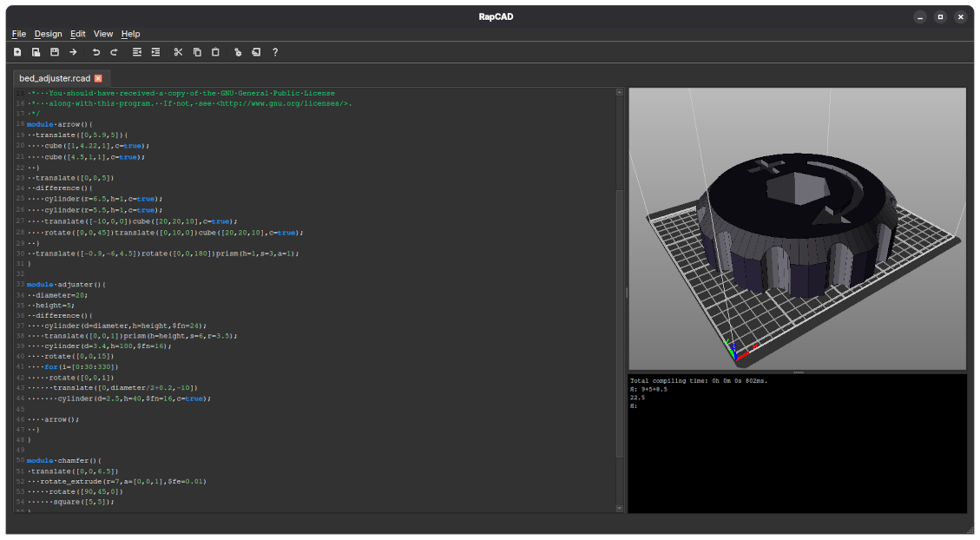Click the 'cylinder(r=6.5,h=1,c=true);' line
The height and width of the screenshot is (540, 980).
coord(103,199)
